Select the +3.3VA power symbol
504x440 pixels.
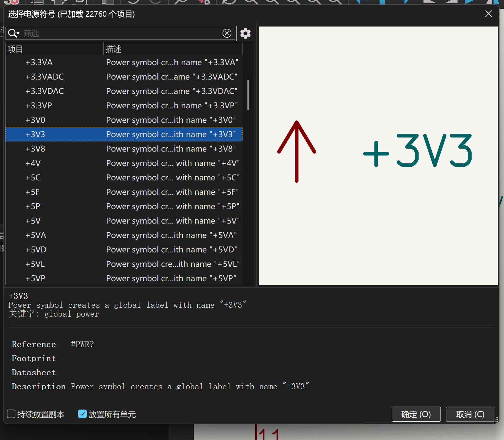[124, 62]
